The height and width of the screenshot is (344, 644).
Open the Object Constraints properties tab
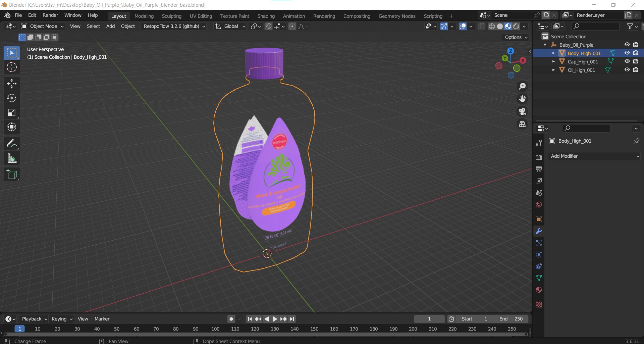tap(539, 266)
